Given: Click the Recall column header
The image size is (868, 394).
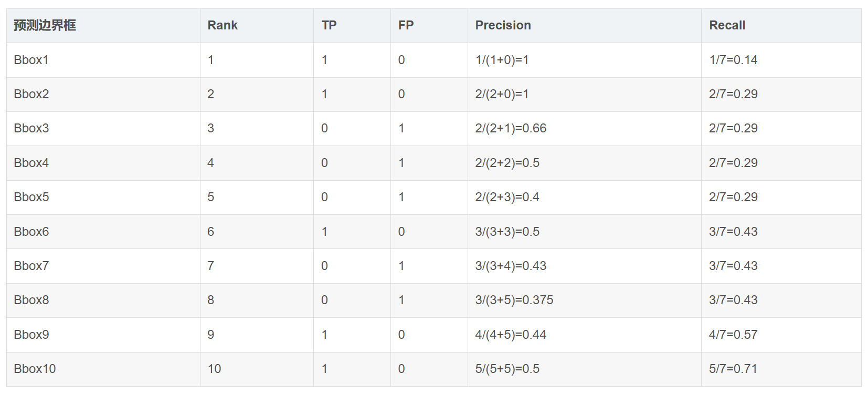Looking at the screenshot, I should point(727,25).
